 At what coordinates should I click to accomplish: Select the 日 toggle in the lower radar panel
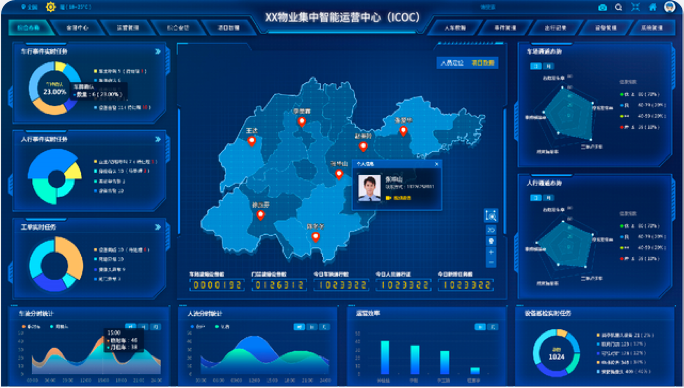pyautogui.click(x=536, y=198)
